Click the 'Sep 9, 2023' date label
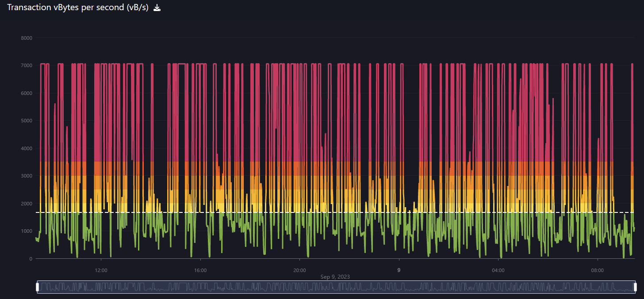 click(x=335, y=277)
